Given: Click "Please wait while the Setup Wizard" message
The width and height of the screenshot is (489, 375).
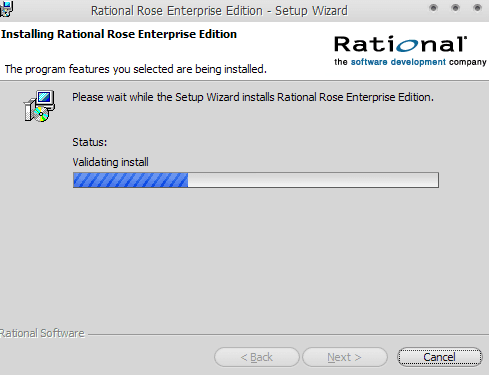Looking at the screenshot, I should 253,97.
